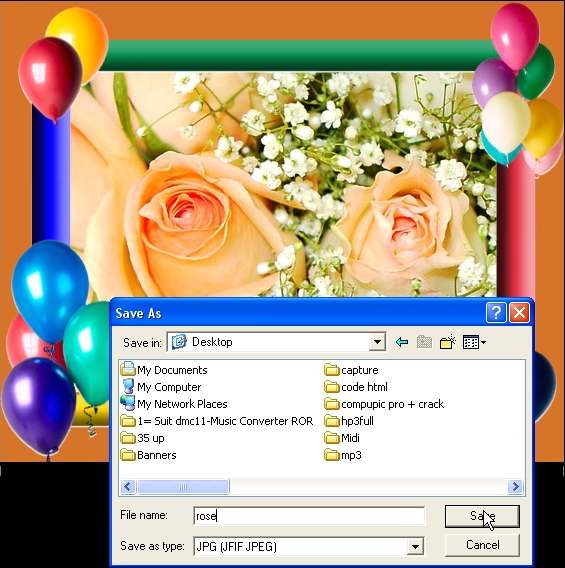Select the My Documents icon
Viewport: 565px width, 568px height.
coord(128,369)
